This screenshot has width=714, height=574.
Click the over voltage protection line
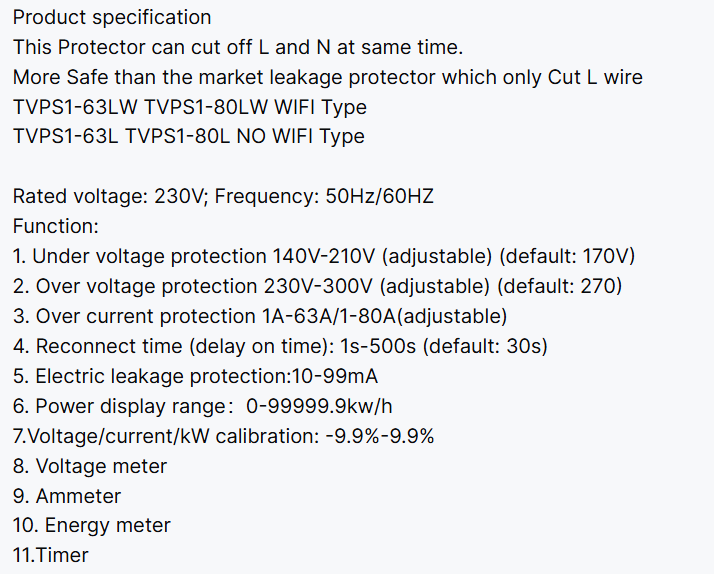coord(318,286)
